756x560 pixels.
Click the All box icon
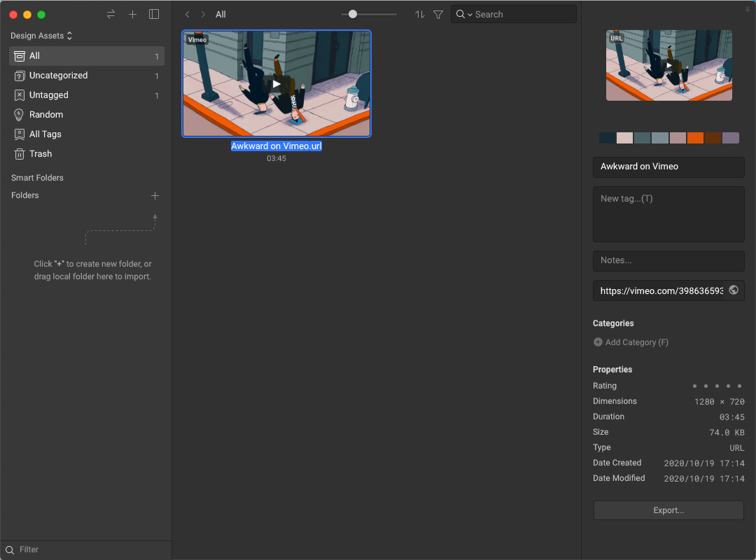pyautogui.click(x=20, y=56)
